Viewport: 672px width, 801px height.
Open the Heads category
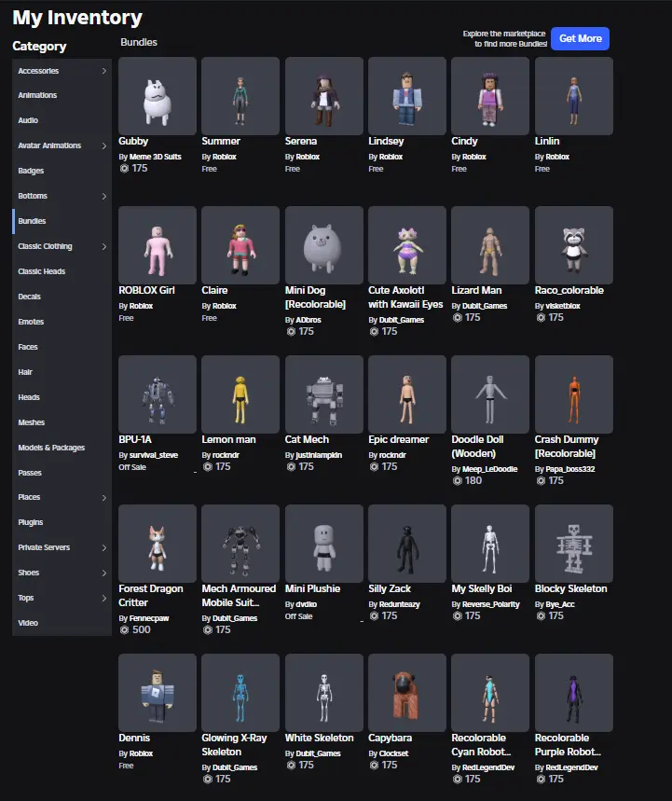click(x=62, y=397)
